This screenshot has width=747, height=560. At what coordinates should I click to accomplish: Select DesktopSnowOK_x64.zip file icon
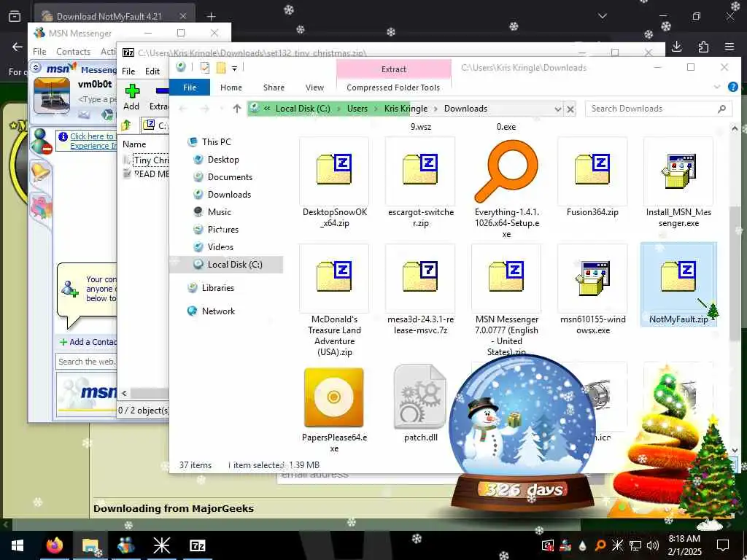pos(334,171)
